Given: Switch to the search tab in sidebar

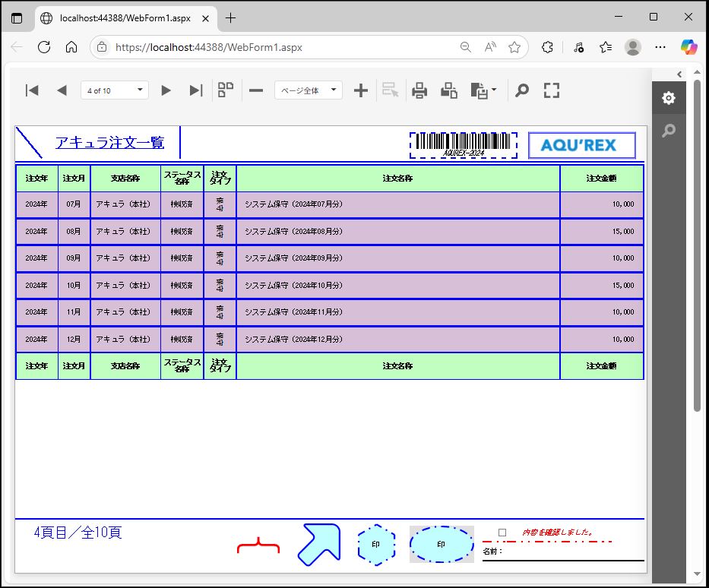Looking at the screenshot, I should click(668, 131).
